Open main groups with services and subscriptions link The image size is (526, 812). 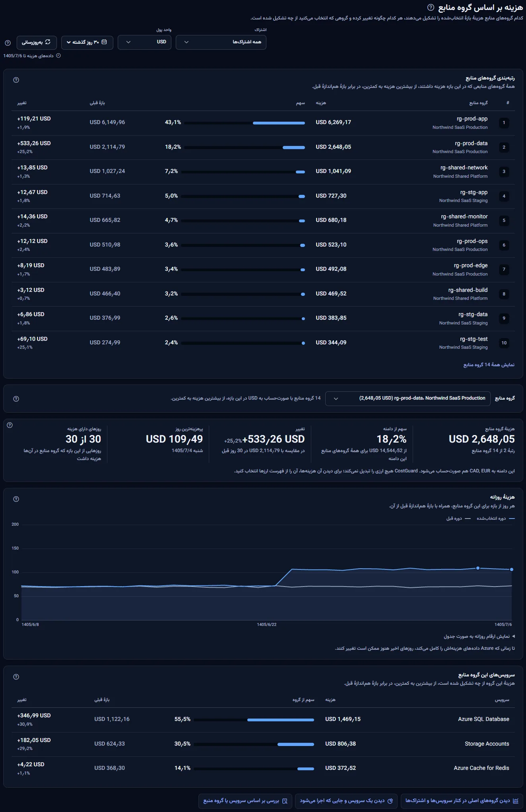click(x=462, y=801)
